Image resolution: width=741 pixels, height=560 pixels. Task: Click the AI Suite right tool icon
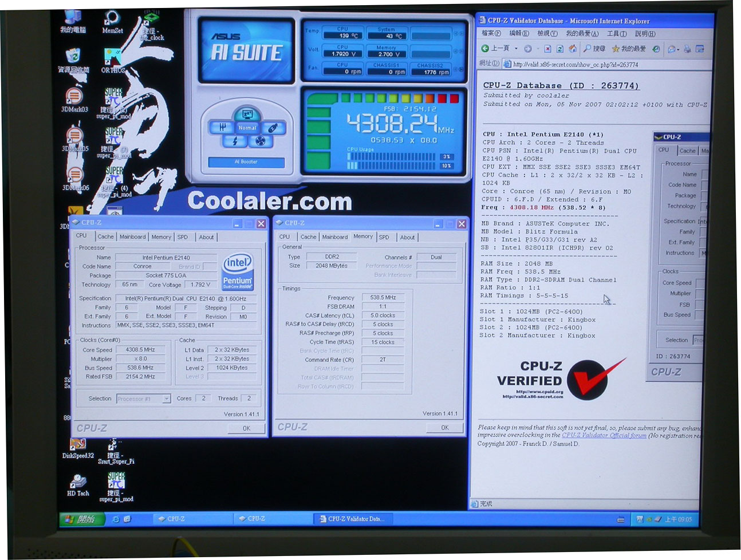click(x=274, y=127)
